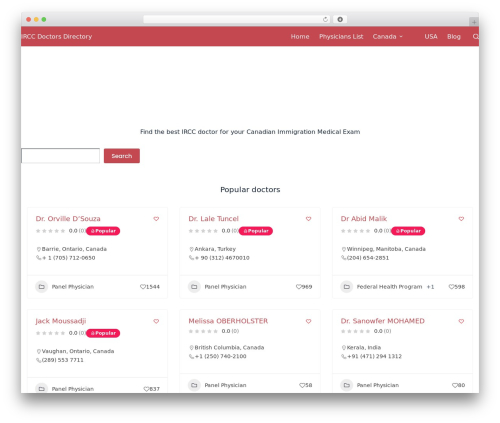Viewport: 500px width, 423px height.
Task: Click the 80 likes heart counter
Action: click(x=458, y=385)
